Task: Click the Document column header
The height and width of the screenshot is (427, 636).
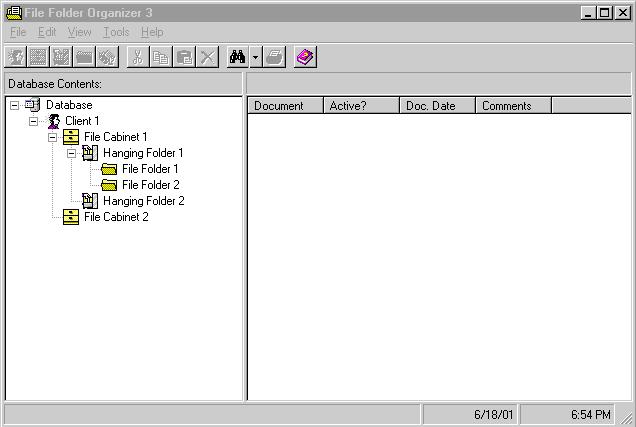Action: coord(285,105)
